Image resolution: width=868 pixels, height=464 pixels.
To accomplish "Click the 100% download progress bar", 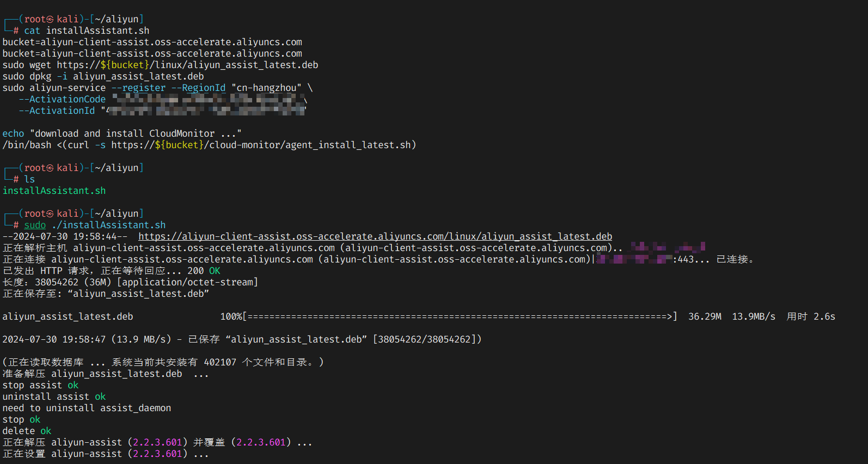I will tap(449, 316).
